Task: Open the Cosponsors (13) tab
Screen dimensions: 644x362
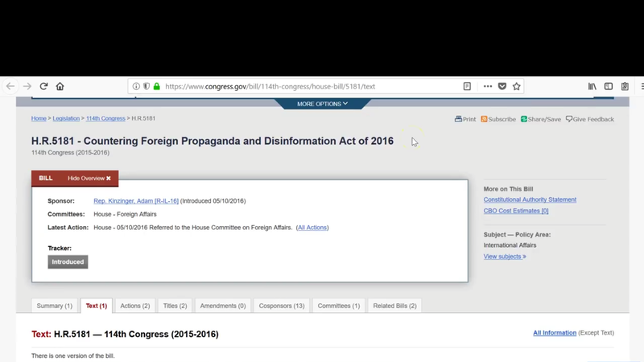Action: [282, 306]
